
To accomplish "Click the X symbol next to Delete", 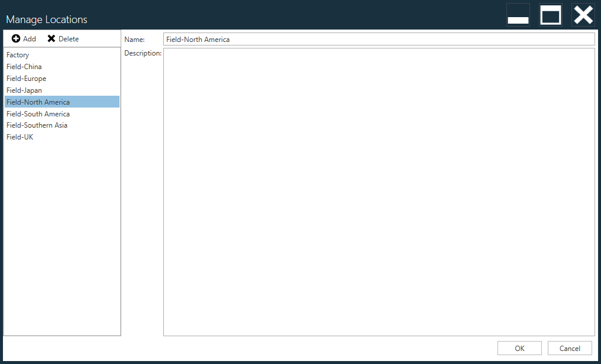I will (51, 38).
